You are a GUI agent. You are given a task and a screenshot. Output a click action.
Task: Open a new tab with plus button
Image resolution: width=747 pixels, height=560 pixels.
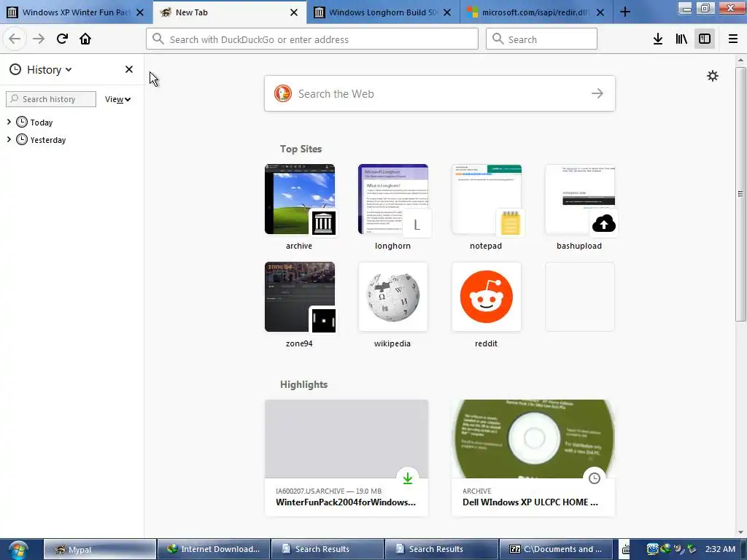625,12
